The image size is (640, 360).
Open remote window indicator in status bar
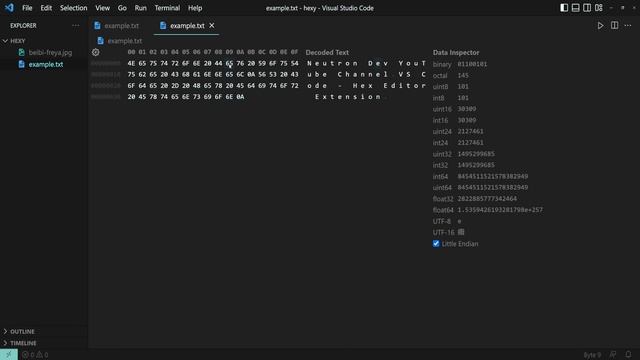[x=9, y=355]
